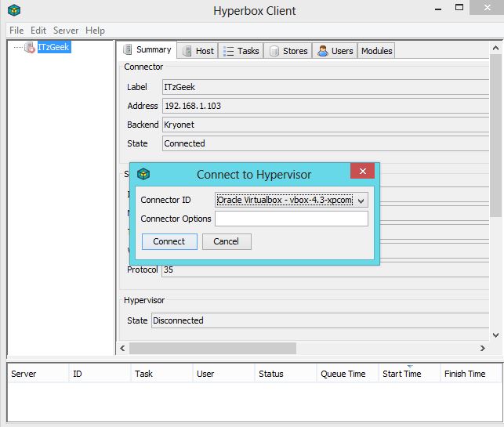Switch to the Stores tab

coord(288,51)
